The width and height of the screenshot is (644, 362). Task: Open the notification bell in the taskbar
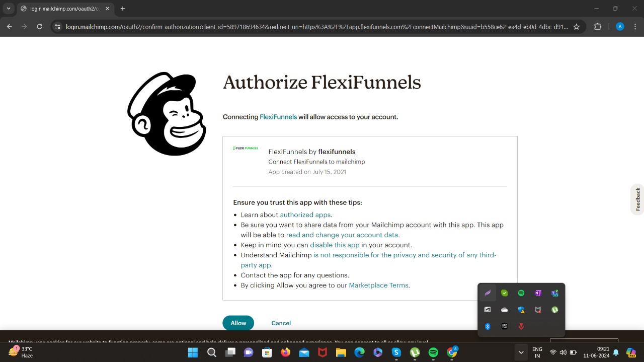pyautogui.click(x=616, y=352)
